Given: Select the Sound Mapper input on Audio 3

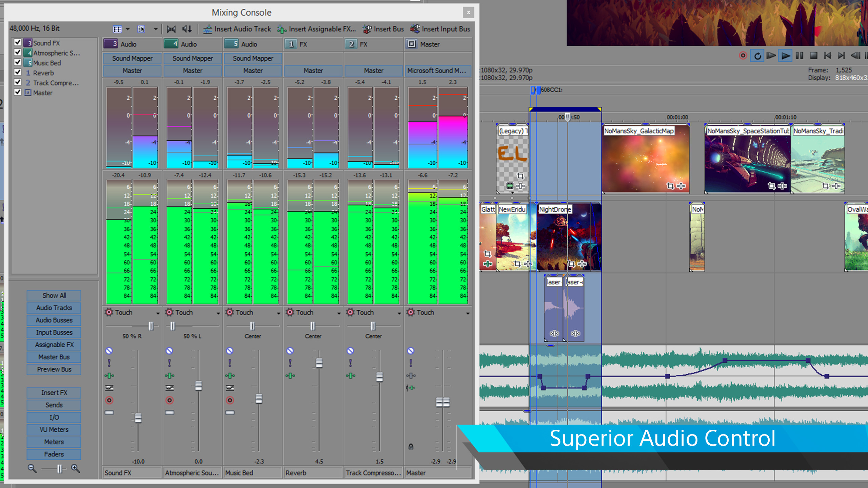Looking at the screenshot, I should pos(132,58).
